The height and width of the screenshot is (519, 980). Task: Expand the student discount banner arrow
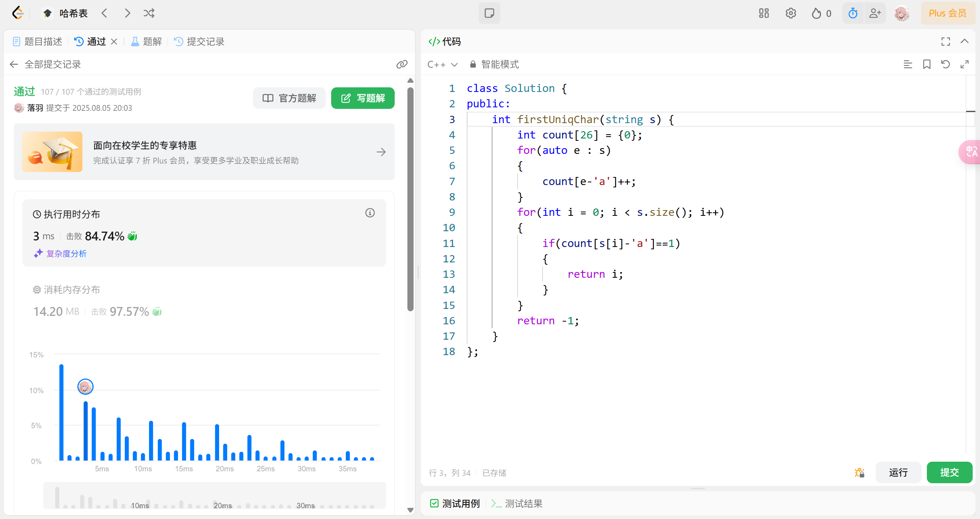click(381, 152)
